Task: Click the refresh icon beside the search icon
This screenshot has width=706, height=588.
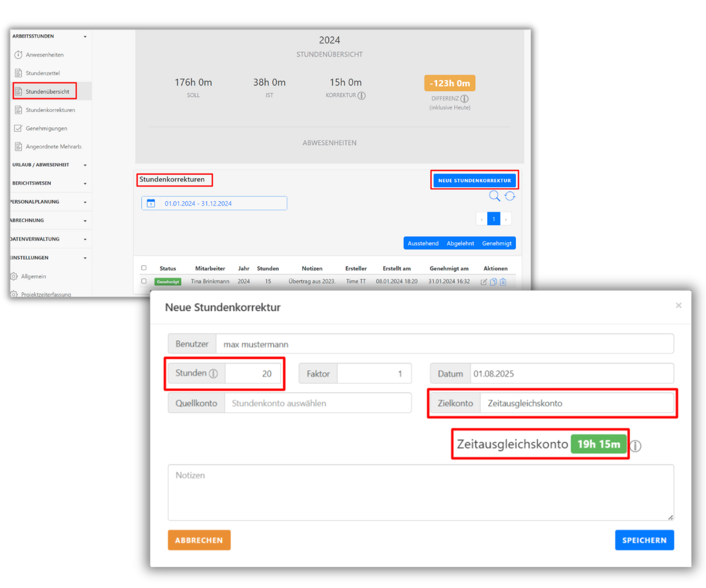Action: pyautogui.click(x=510, y=196)
